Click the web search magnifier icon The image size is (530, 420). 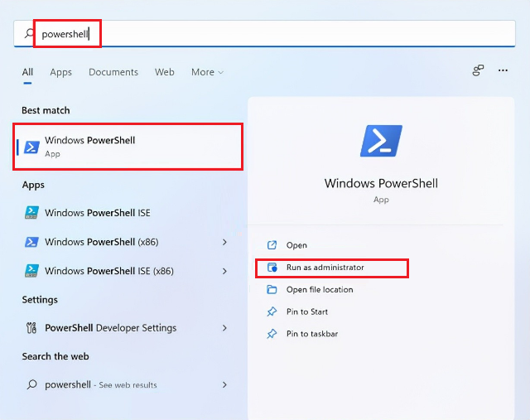(31, 384)
